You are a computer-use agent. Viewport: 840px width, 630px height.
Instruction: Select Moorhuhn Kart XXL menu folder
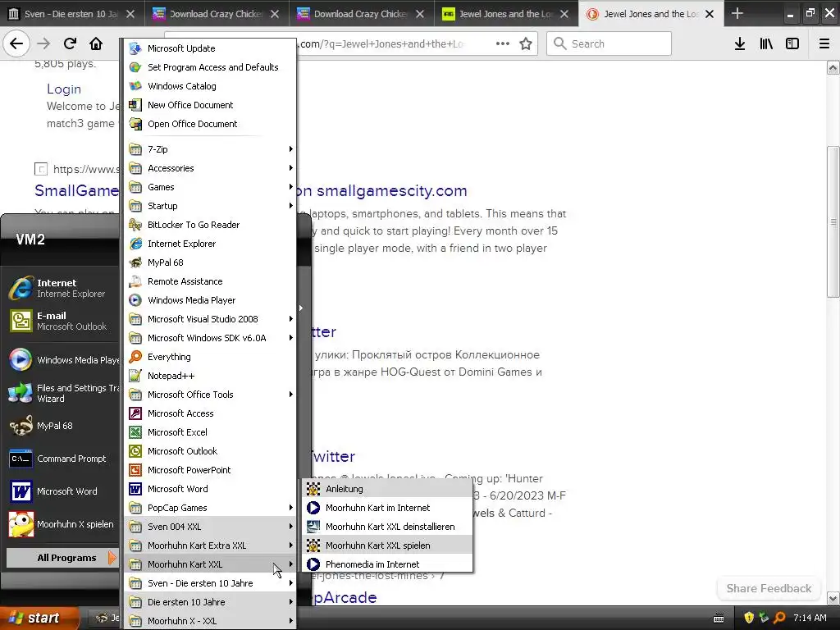[x=210, y=564]
